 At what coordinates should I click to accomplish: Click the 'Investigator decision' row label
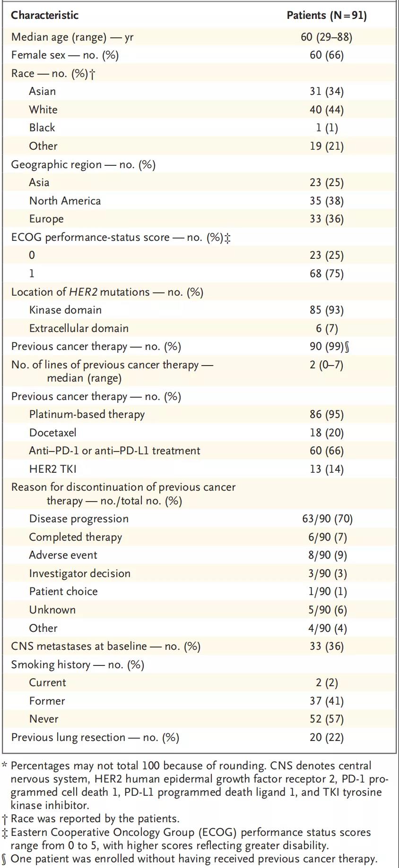point(79,573)
